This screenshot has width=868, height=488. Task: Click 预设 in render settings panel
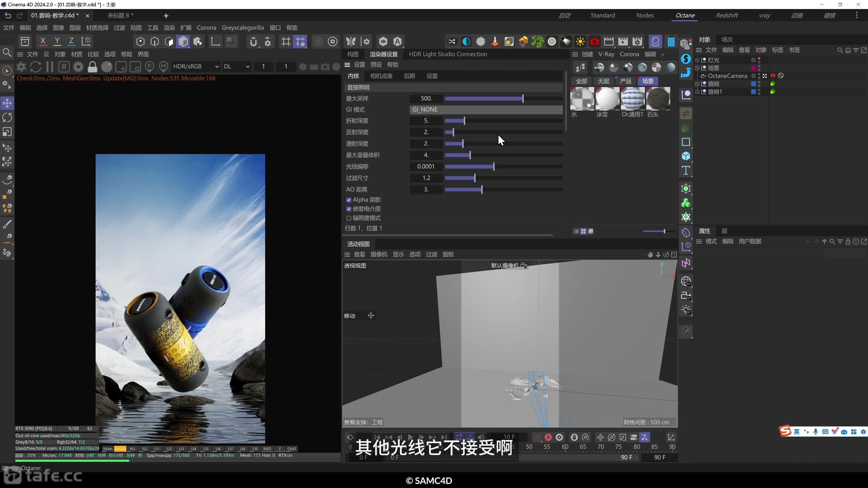376,65
